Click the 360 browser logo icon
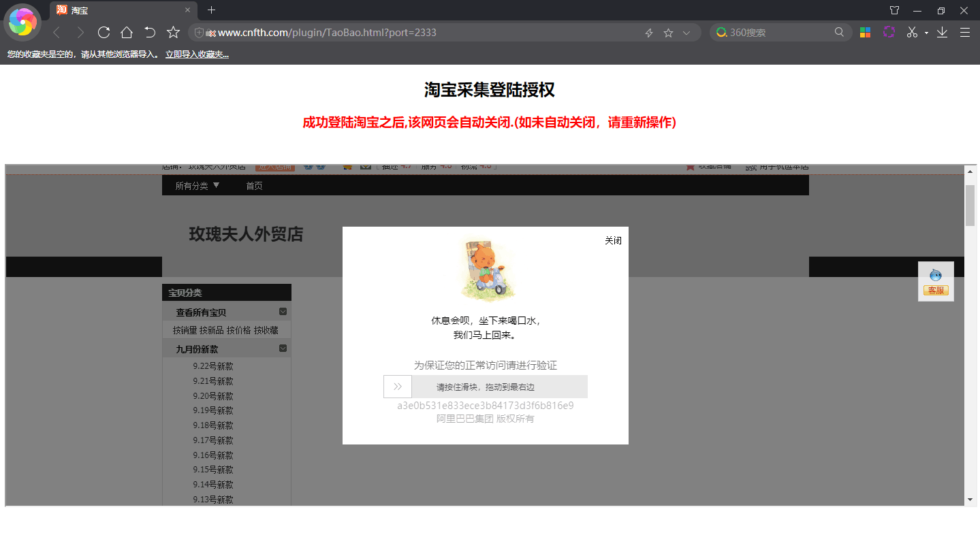This screenshot has height=535, width=980. coord(23,22)
